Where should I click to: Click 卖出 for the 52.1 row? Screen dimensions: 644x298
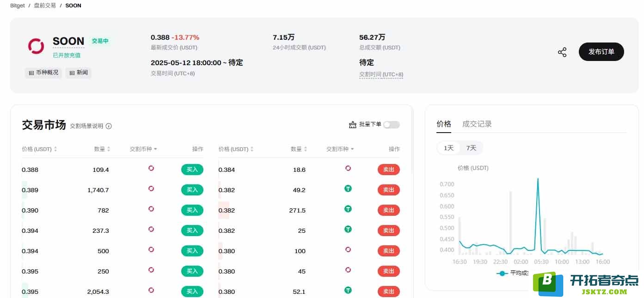click(389, 292)
